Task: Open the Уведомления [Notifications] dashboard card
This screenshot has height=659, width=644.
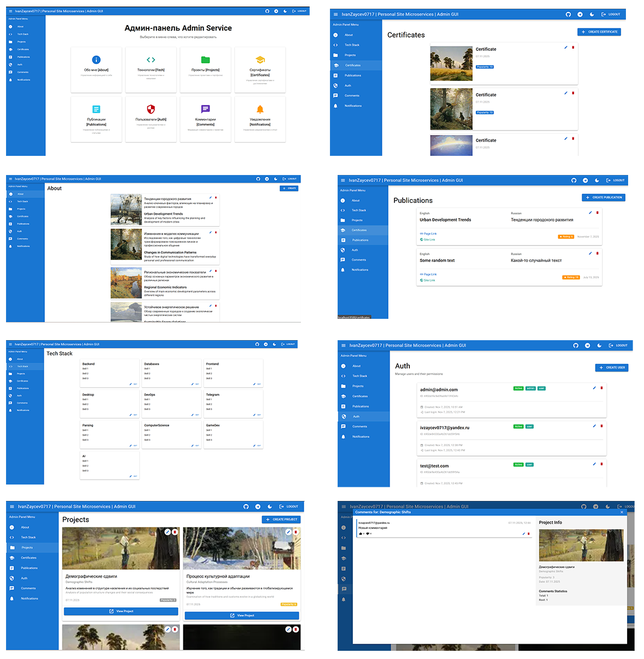Action: coord(260,119)
